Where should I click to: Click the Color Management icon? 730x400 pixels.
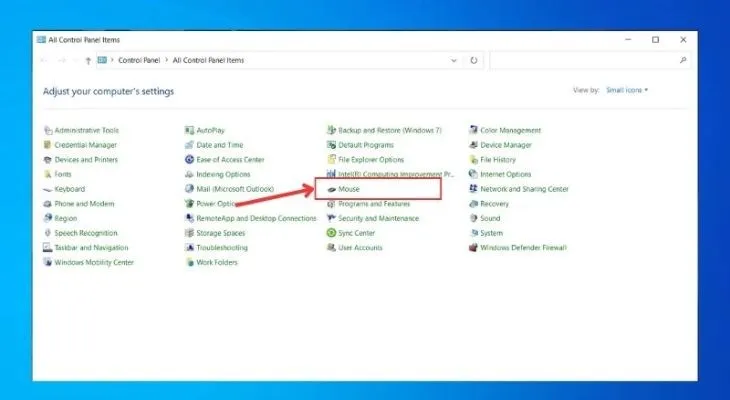(x=473, y=130)
